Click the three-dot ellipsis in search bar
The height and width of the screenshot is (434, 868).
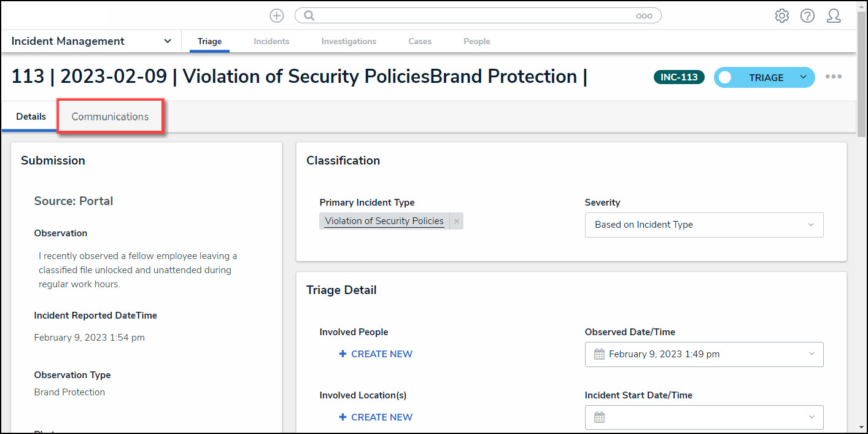tap(643, 16)
